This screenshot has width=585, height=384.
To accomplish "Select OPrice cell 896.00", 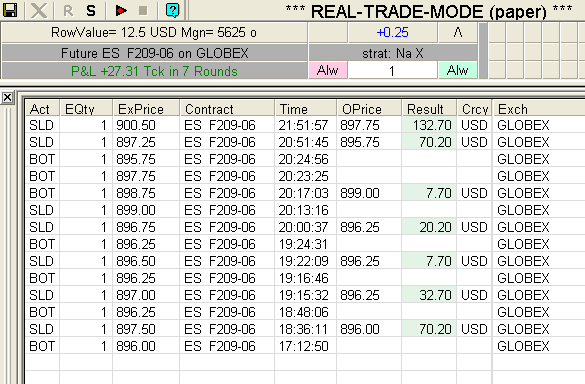I will (369, 329).
